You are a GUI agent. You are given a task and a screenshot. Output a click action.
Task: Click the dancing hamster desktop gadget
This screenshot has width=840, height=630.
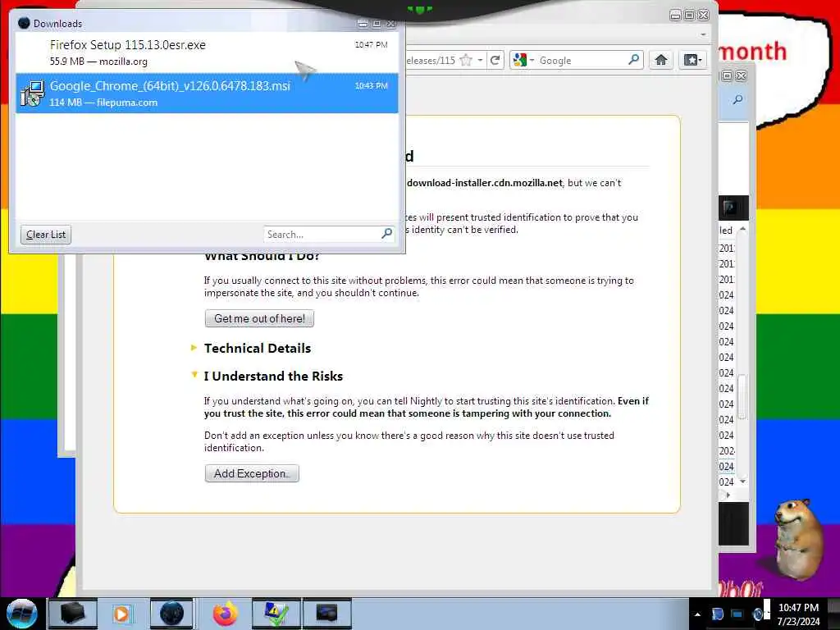(799, 540)
